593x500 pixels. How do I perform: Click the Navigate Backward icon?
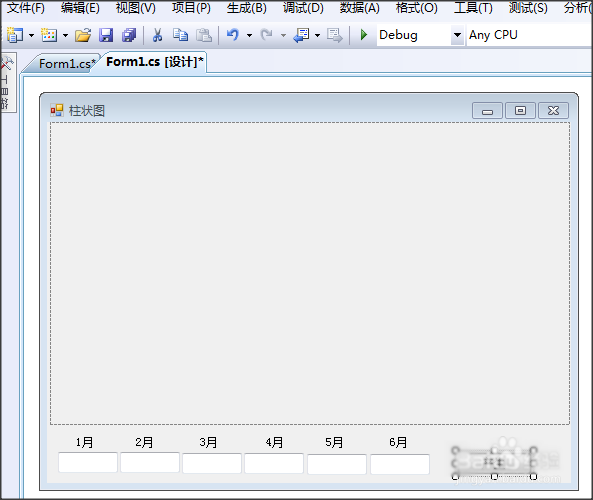click(301, 35)
